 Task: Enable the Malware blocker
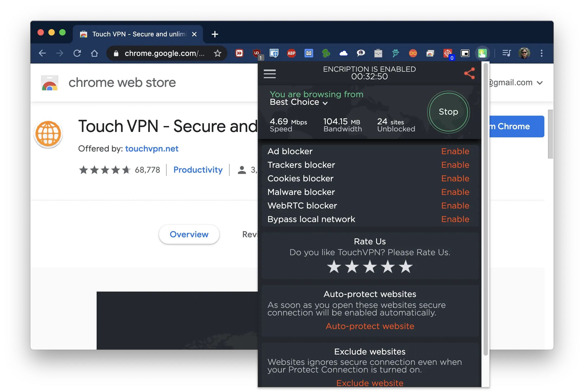[455, 192]
